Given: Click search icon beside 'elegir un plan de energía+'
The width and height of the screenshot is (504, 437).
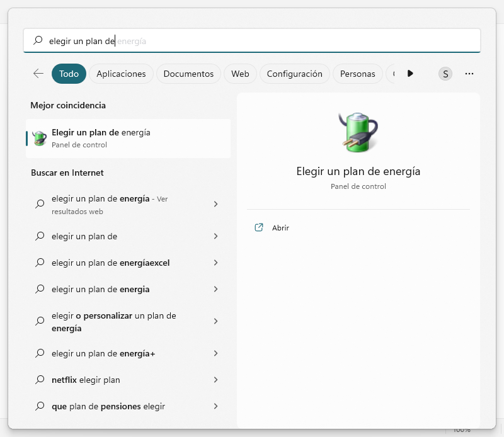Looking at the screenshot, I should pos(40,353).
